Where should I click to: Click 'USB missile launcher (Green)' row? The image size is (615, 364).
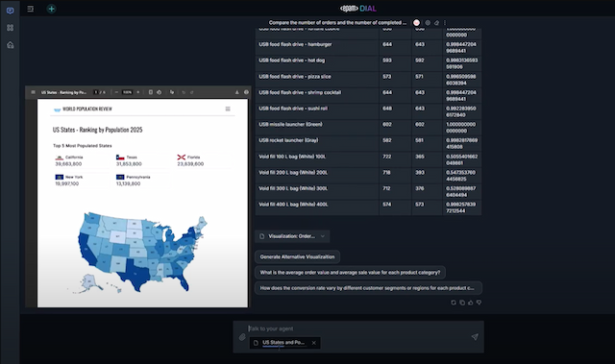pos(368,128)
